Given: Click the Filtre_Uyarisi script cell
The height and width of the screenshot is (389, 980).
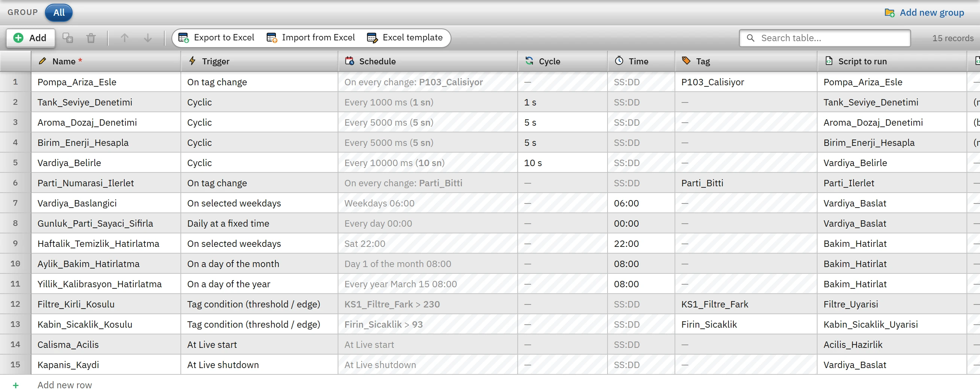Looking at the screenshot, I should 892,303.
